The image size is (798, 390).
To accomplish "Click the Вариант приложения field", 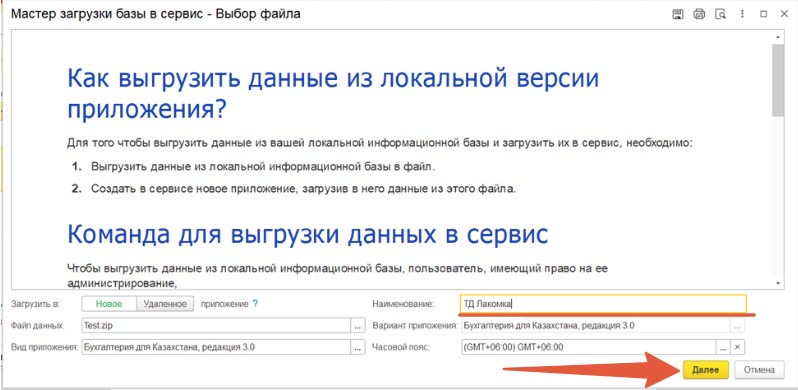I will 595,325.
